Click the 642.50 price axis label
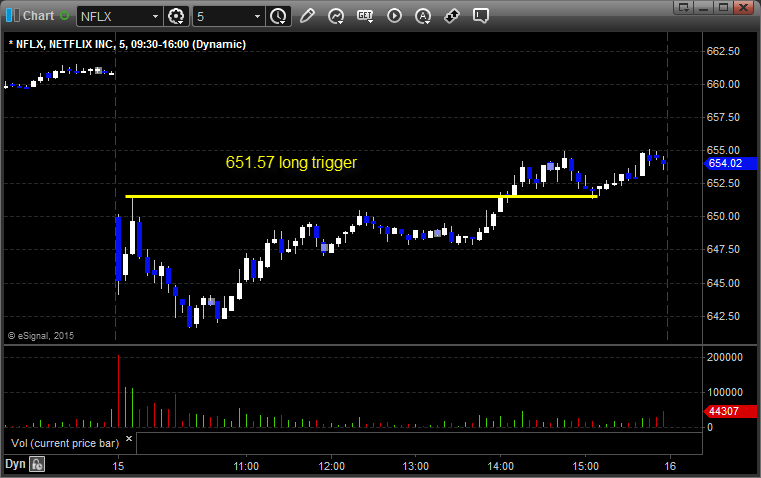The width and height of the screenshot is (761, 478). click(x=723, y=316)
